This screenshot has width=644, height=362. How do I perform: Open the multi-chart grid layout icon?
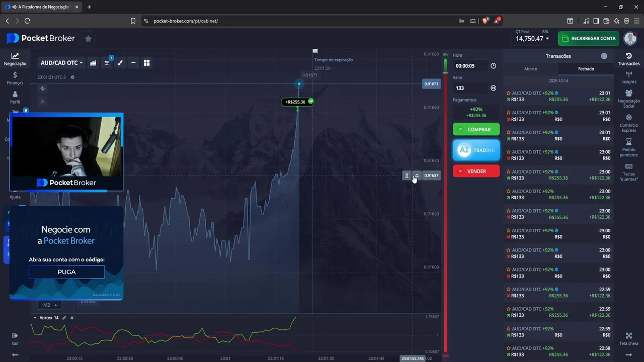click(x=147, y=63)
